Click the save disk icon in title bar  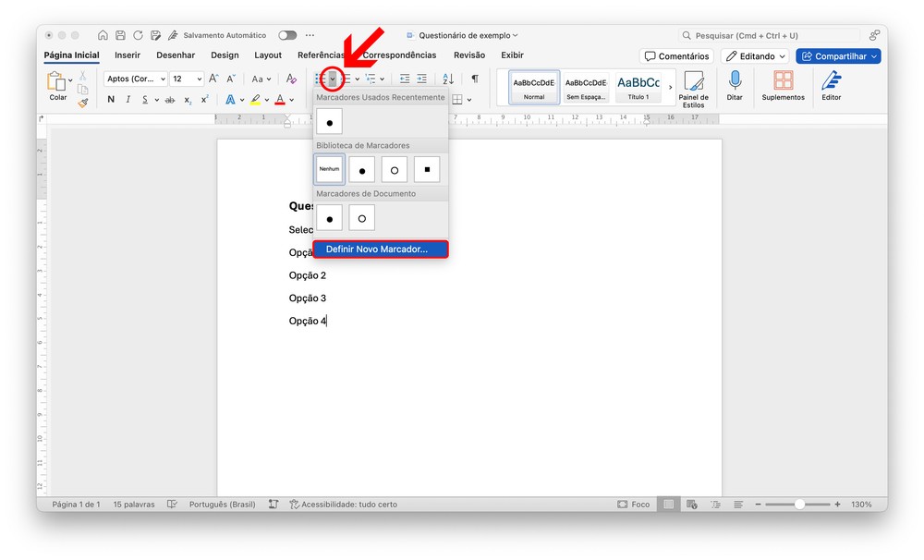[120, 35]
